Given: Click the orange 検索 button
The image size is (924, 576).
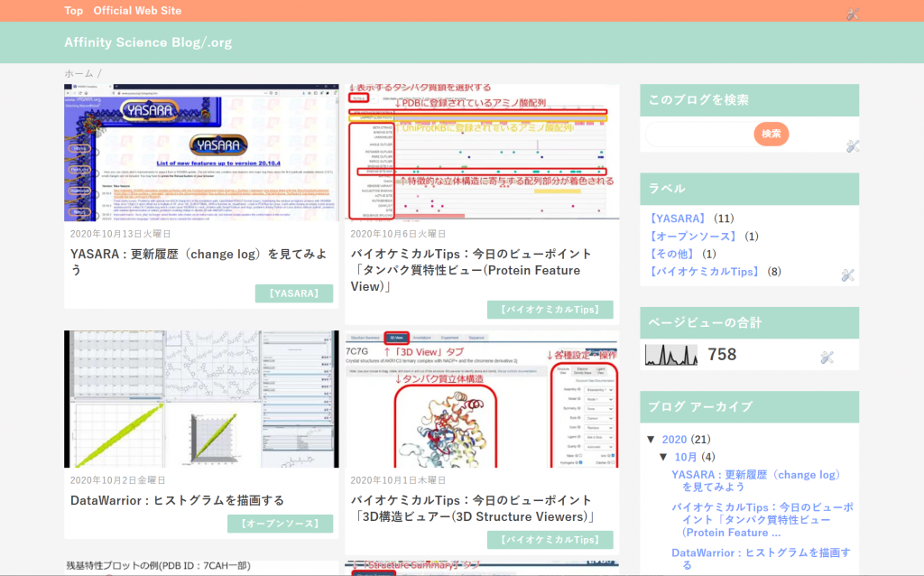Looking at the screenshot, I should click(x=771, y=134).
